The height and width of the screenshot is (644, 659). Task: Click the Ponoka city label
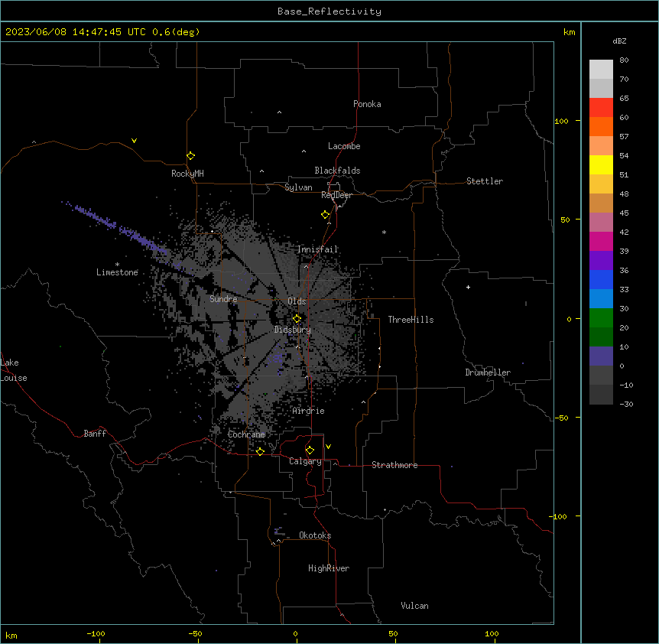click(367, 104)
